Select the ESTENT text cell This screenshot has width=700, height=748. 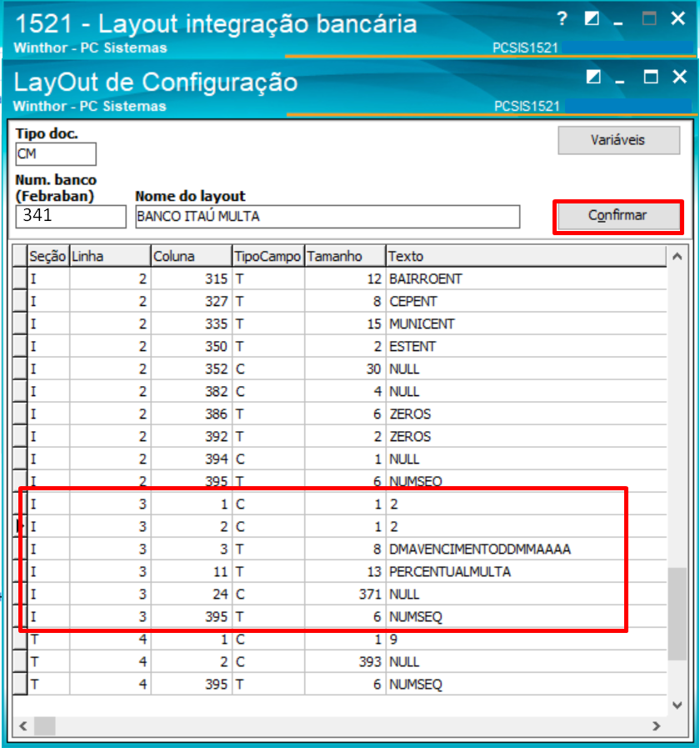pos(526,346)
